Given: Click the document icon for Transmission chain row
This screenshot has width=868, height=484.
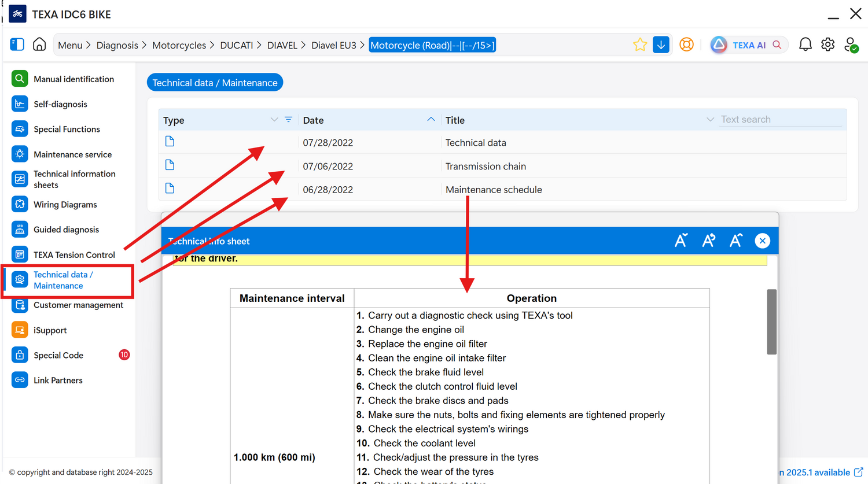Looking at the screenshot, I should [x=170, y=165].
